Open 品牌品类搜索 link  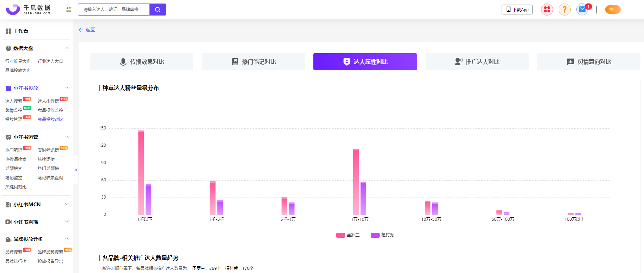[50, 252]
